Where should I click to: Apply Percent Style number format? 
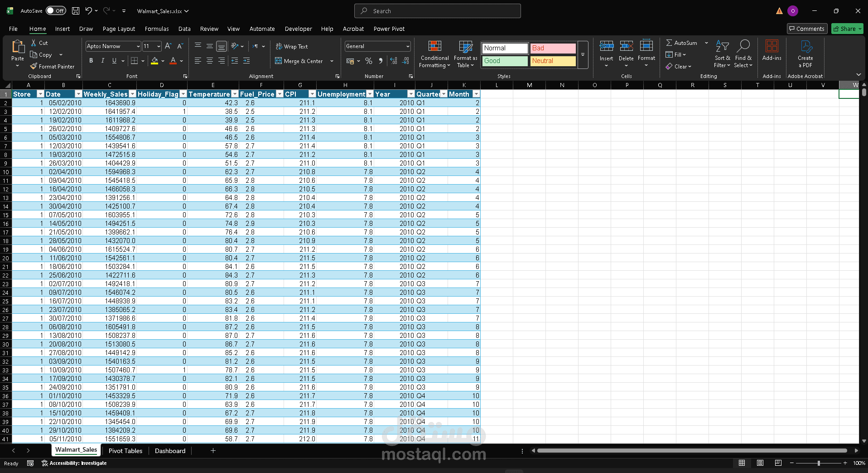369,61
